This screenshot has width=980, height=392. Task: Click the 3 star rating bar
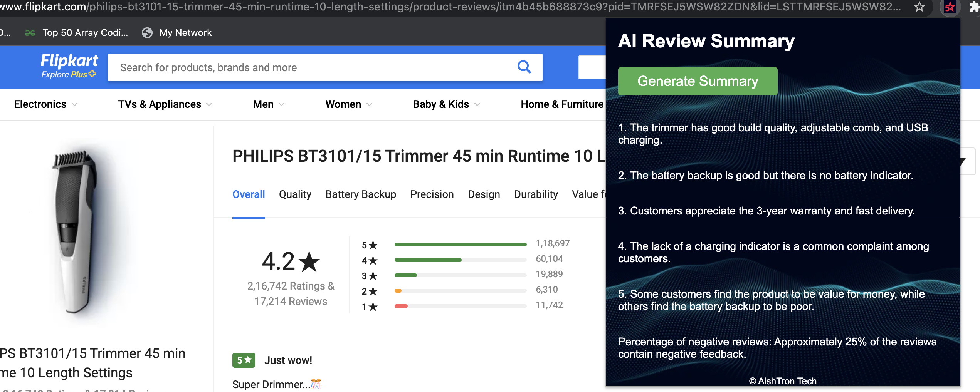pyautogui.click(x=461, y=275)
